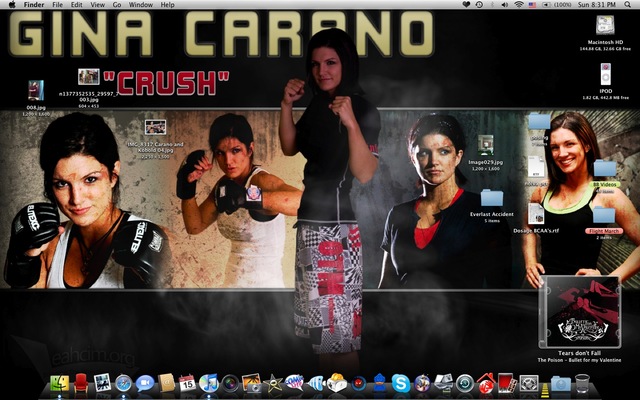Open iTunes from the Dock

pos(209,383)
